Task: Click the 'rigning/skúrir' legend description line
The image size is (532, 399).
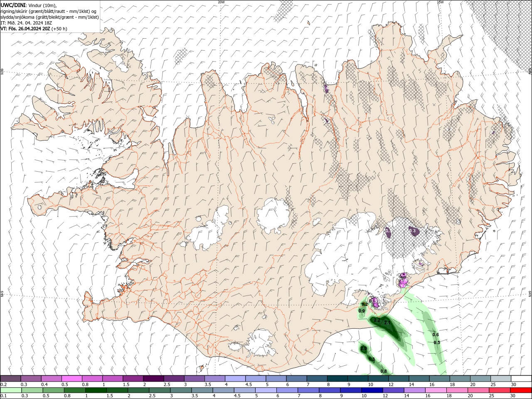Action: (x=49, y=11)
